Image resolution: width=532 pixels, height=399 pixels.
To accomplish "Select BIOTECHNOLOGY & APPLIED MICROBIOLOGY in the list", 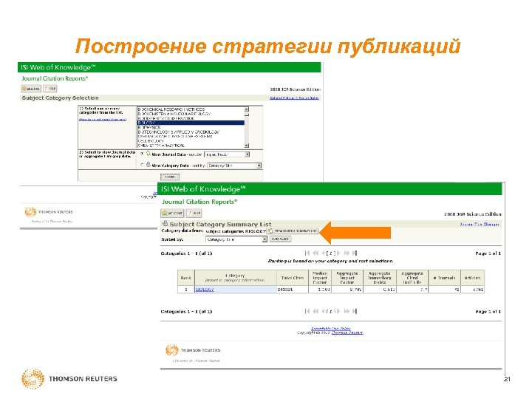I will [x=191, y=132].
